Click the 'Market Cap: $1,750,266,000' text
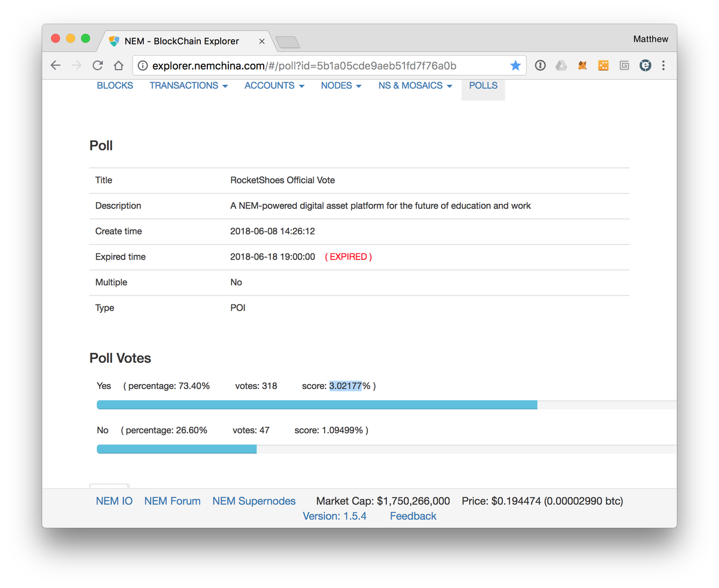The width and height of the screenshot is (719, 588). (x=383, y=501)
